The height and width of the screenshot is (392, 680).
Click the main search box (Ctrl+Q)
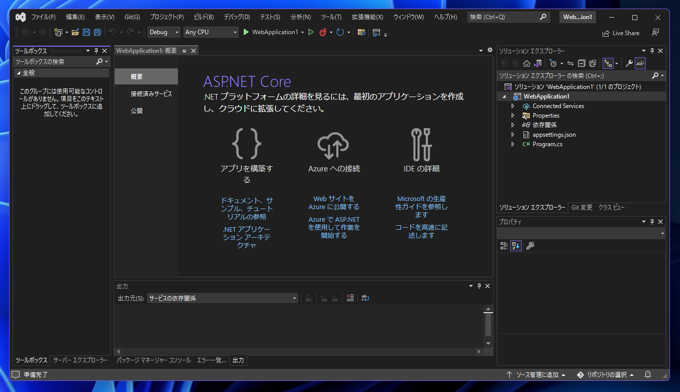[508, 17]
